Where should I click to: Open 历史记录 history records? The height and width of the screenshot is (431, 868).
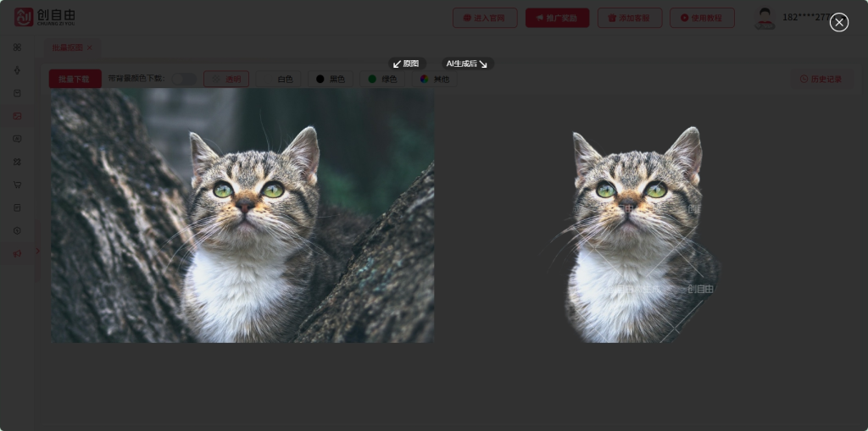coord(821,79)
